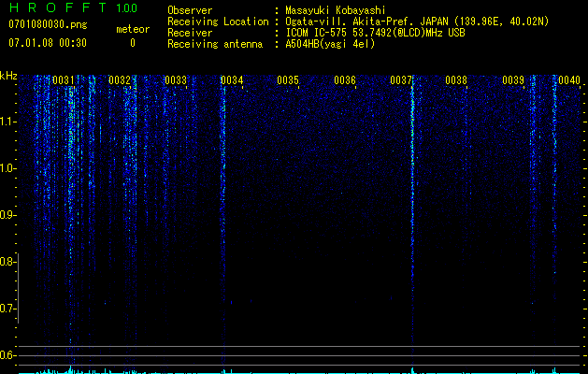The height and width of the screenshot is (374, 588).
Task: Click time marker 0032
Action: [x=120, y=80]
